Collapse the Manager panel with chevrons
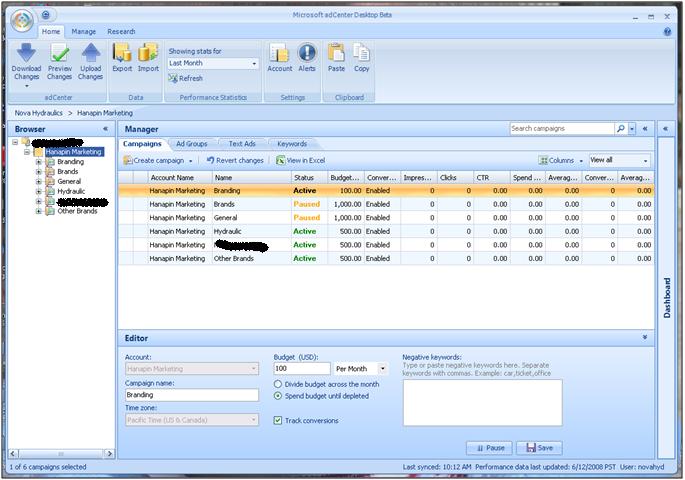 [x=645, y=129]
